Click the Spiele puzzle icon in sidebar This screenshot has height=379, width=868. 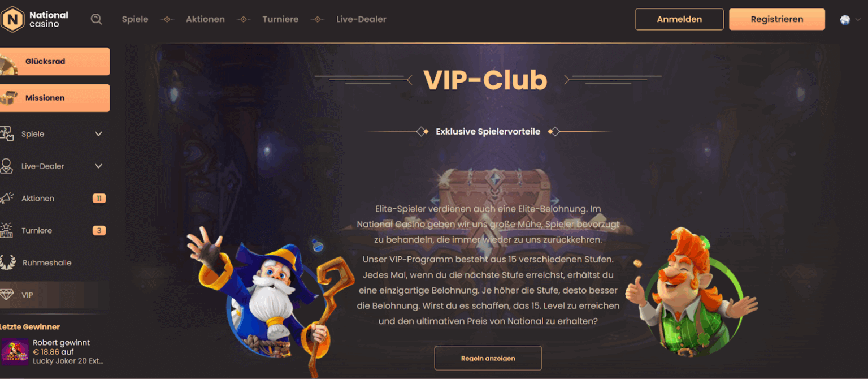(x=7, y=134)
